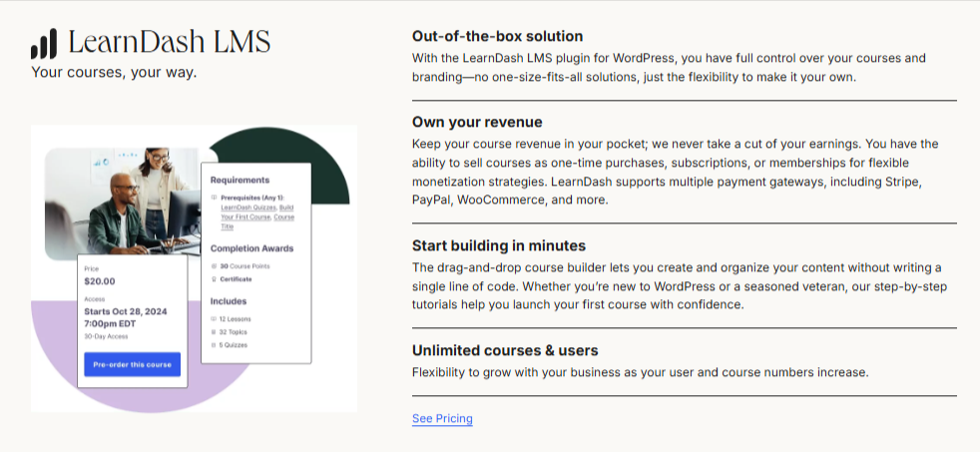Click the tagline Your courses, your way.
The height and width of the screenshot is (452, 980).
coord(114,73)
